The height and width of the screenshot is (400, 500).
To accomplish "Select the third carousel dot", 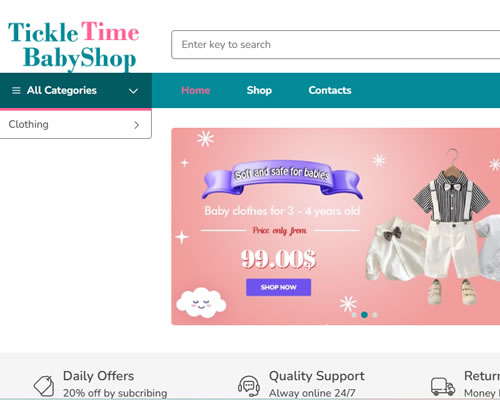I will coord(375,315).
